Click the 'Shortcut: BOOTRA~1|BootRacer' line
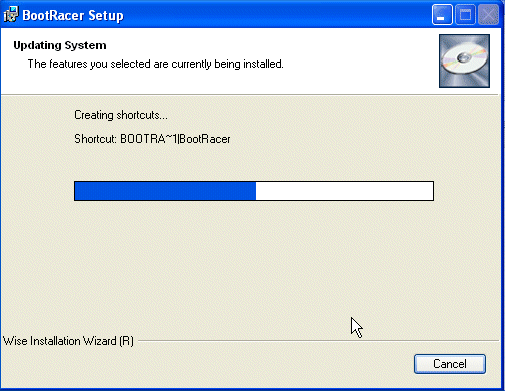Screen dimensions: 505x391 click(x=152, y=139)
